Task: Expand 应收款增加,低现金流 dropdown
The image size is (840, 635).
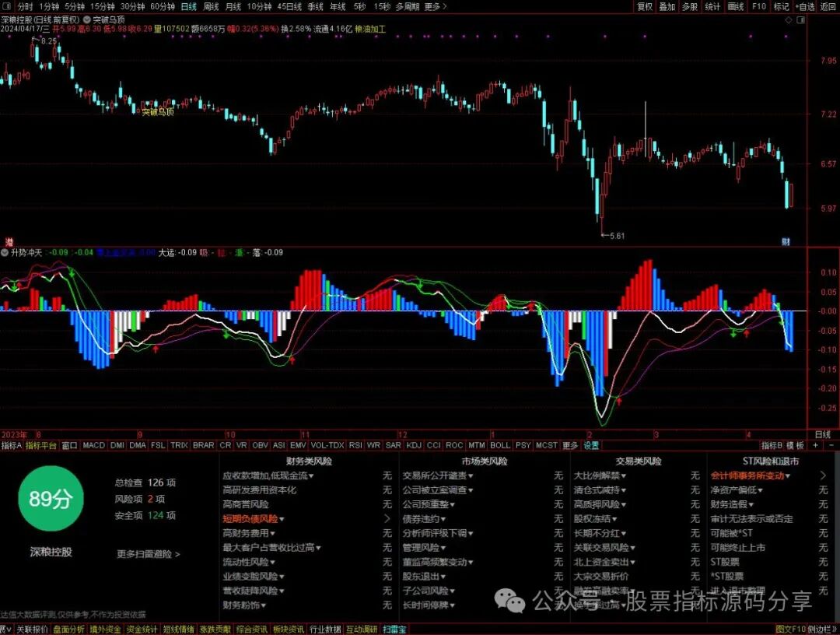Action: [268, 475]
